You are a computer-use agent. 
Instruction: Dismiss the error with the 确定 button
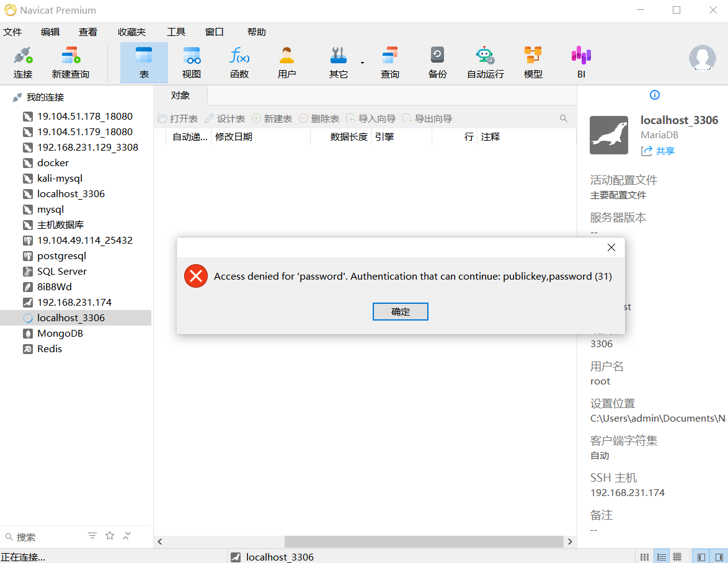tap(400, 311)
